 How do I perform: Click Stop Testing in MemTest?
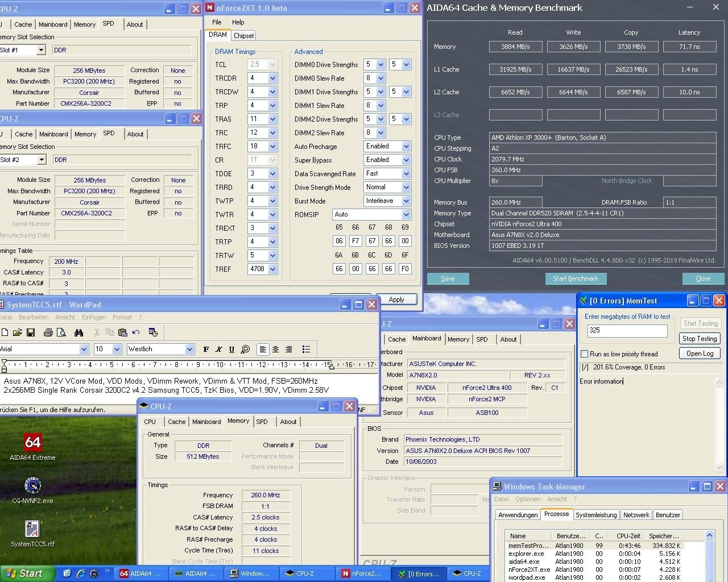coord(700,338)
